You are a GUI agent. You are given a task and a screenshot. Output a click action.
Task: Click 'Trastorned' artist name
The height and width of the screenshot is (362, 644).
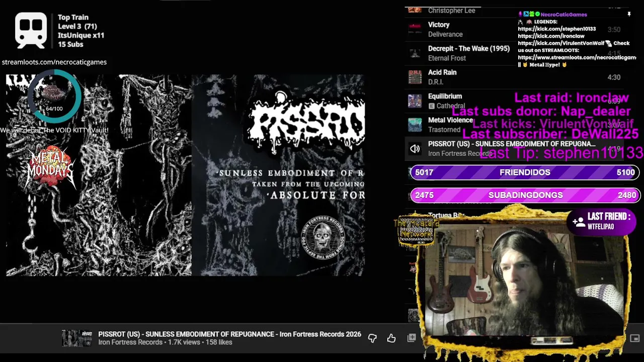click(x=444, y=130)
